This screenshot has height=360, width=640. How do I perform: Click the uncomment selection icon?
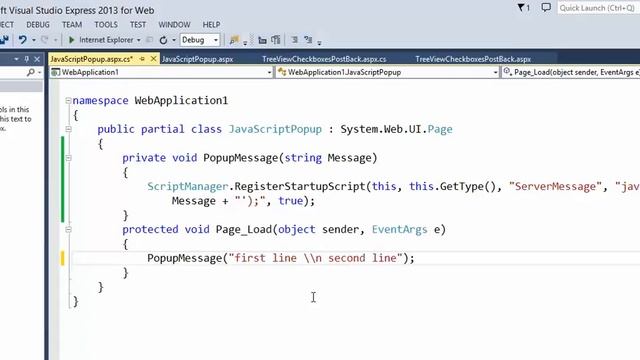click(308, 40)
